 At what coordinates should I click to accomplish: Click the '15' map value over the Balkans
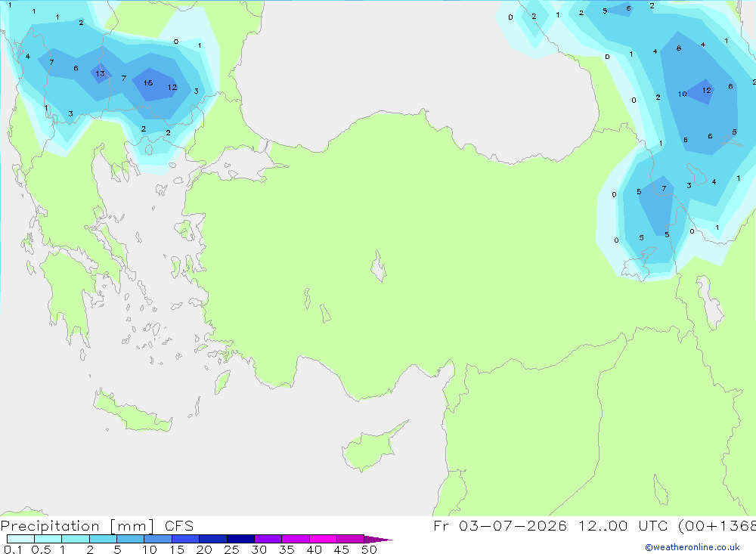click(x=148, y=83)
